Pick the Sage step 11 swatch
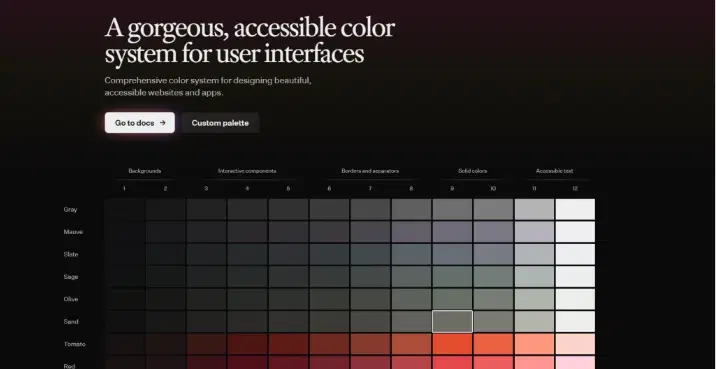Screen dimensions: 716x369 point(534,276)
